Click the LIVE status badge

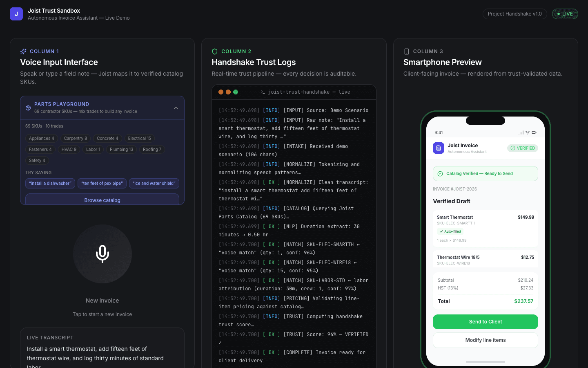pyautogui.click(x=565, y=14)
